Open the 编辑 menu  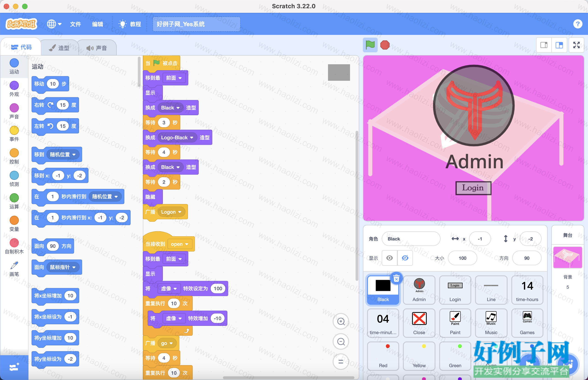coord(98,24)
